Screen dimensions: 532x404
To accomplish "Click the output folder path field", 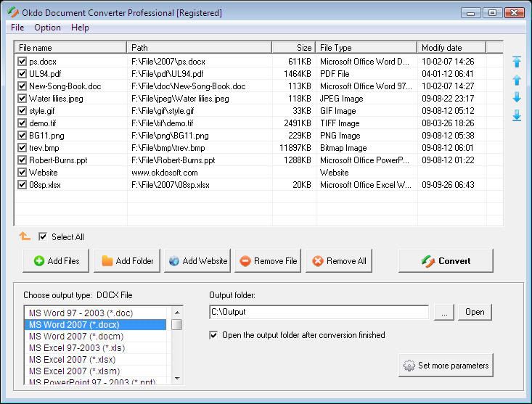I will [318, 312].
